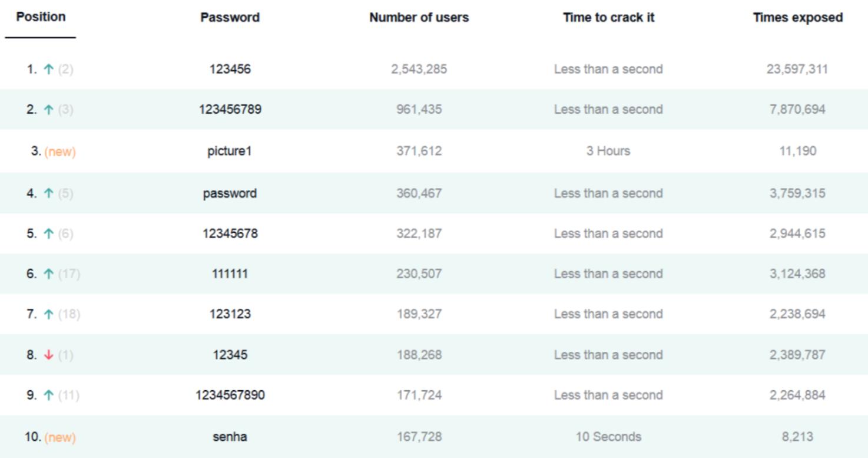Click the (new) label in senha row
The width and height of the screenshot is (868, 458).
60,437
